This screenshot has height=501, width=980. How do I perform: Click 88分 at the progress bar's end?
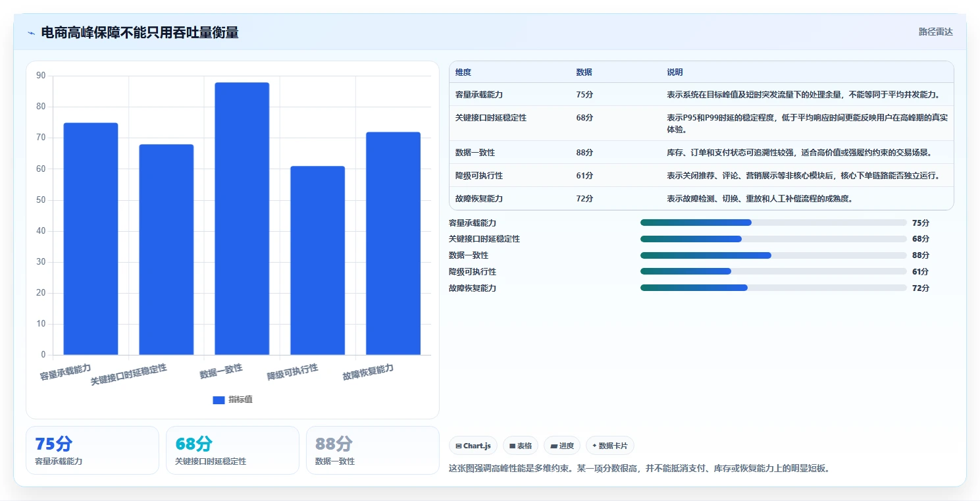(921, 255)
